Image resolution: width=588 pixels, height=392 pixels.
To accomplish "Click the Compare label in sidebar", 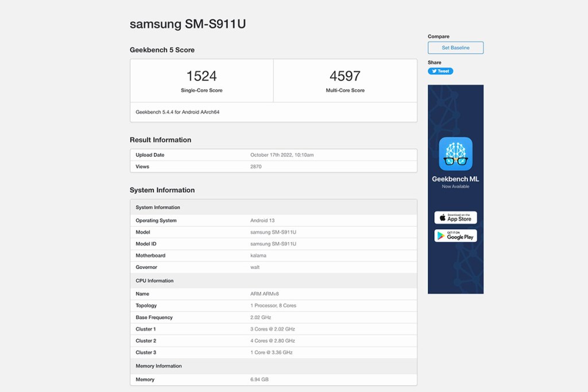I will tap(438, 36).
